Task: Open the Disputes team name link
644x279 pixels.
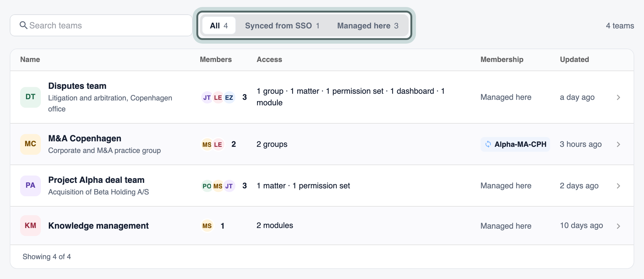Action: click(x=77, y=86)
